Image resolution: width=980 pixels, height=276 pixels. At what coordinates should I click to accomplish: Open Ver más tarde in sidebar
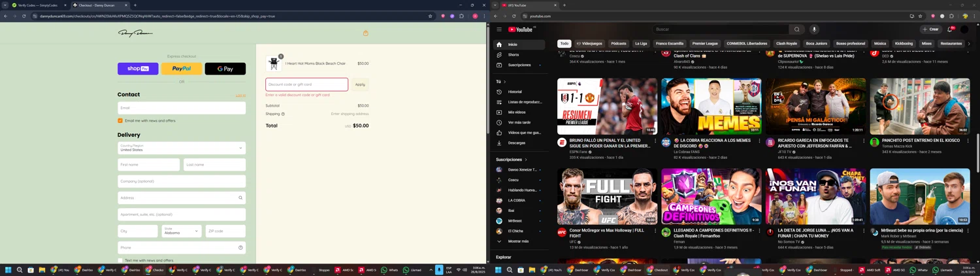coord(519,122)
